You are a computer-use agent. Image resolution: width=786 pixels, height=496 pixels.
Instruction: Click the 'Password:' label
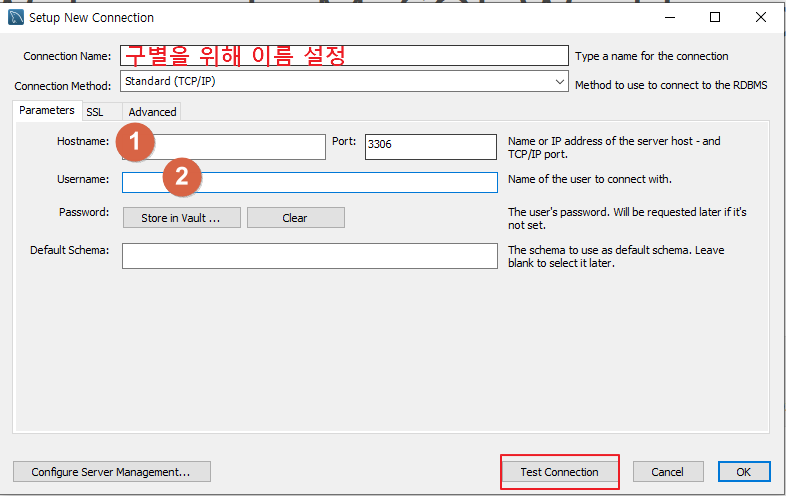(x=84, y=212)
